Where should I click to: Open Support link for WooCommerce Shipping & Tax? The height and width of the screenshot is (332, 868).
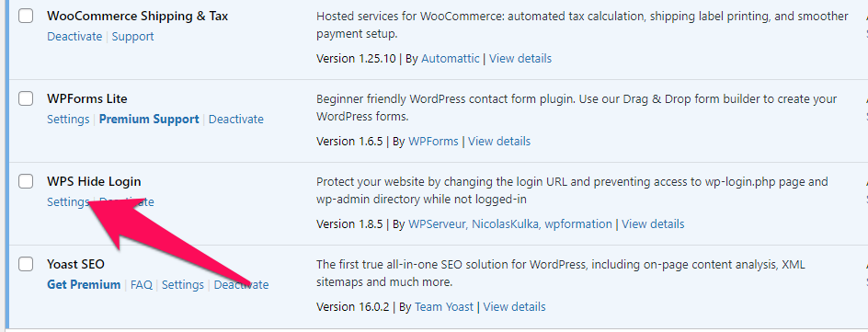[x=132, y=37]
